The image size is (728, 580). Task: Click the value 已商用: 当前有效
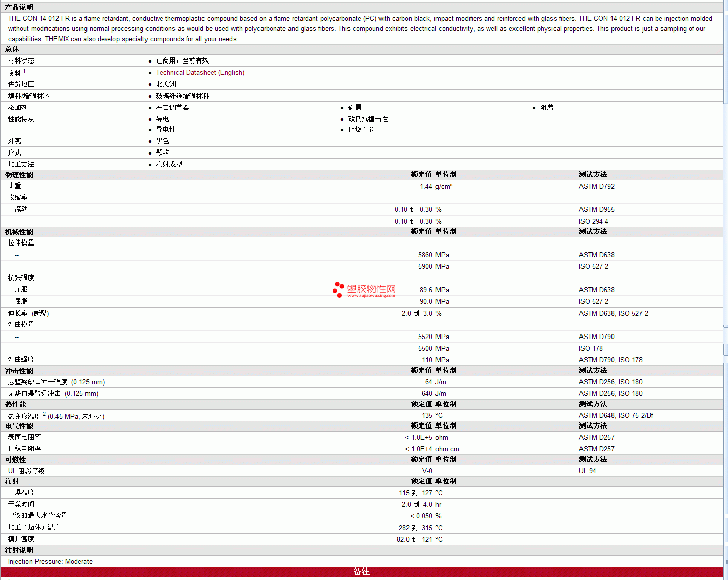tap(182, 60)
